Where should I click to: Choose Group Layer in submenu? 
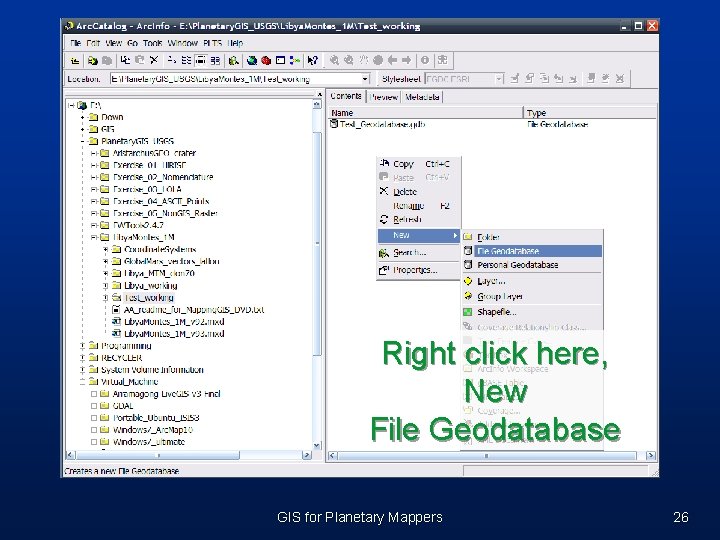click(x=532, y=296)
